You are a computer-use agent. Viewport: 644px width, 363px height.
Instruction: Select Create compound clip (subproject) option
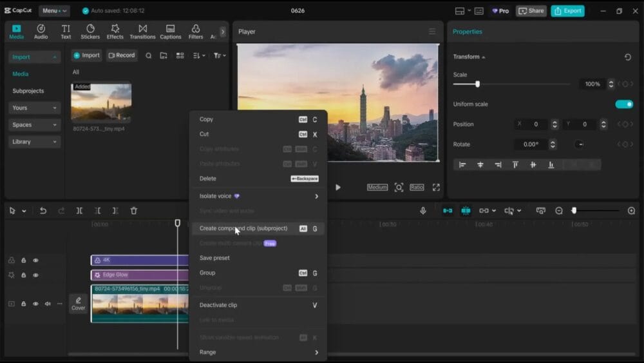point(243,229)
